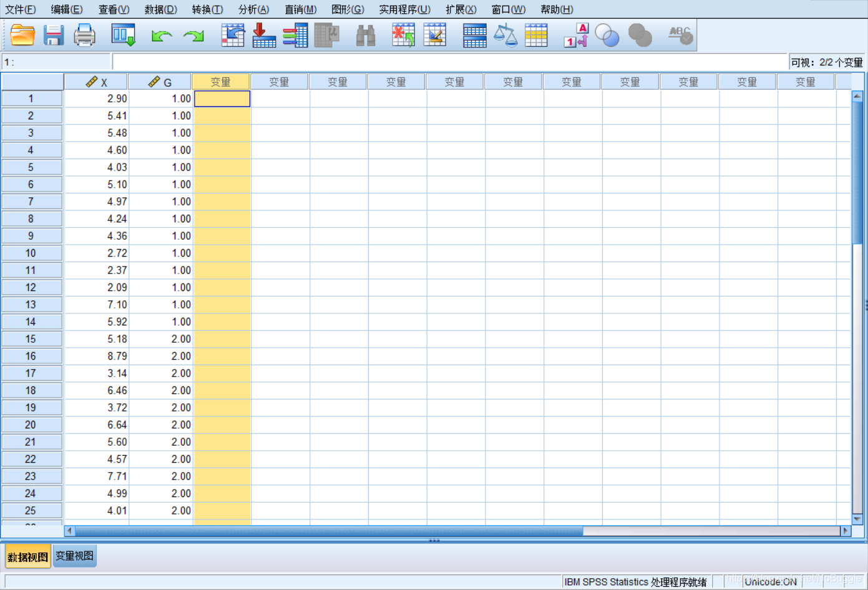Screen dimensions: 868x590
Task: Open the 帮助(H) menu
Action: click(x=557, y=9)
